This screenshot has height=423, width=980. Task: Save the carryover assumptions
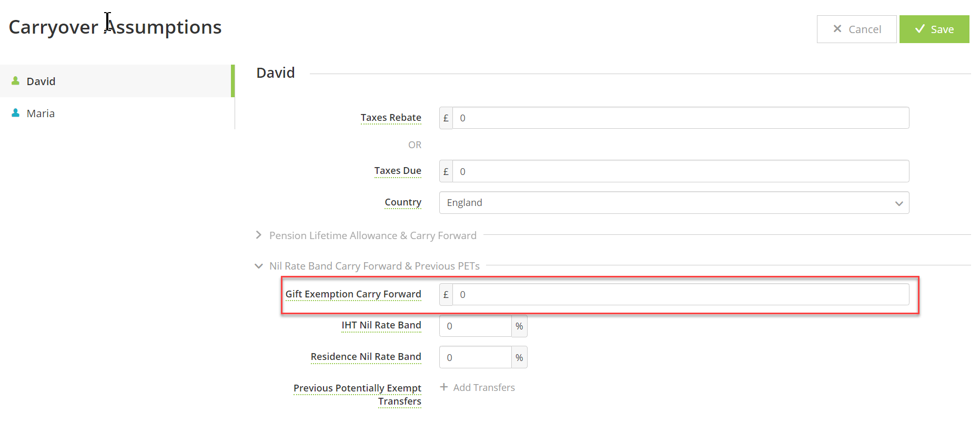(934, 29)
